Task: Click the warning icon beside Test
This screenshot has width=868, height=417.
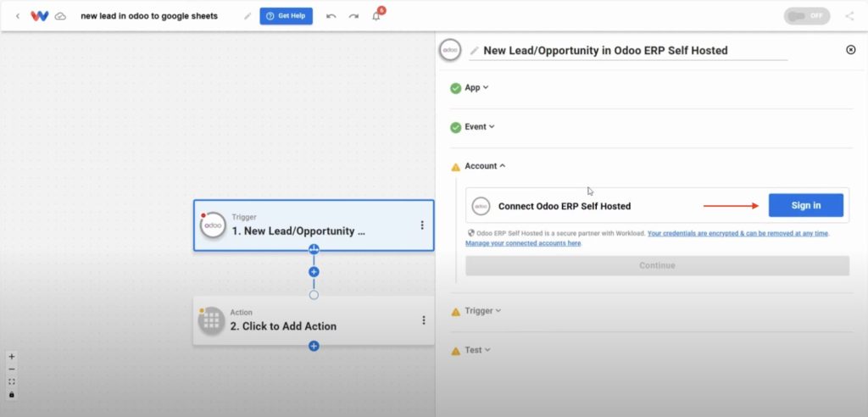Action: tap(455, 351)
